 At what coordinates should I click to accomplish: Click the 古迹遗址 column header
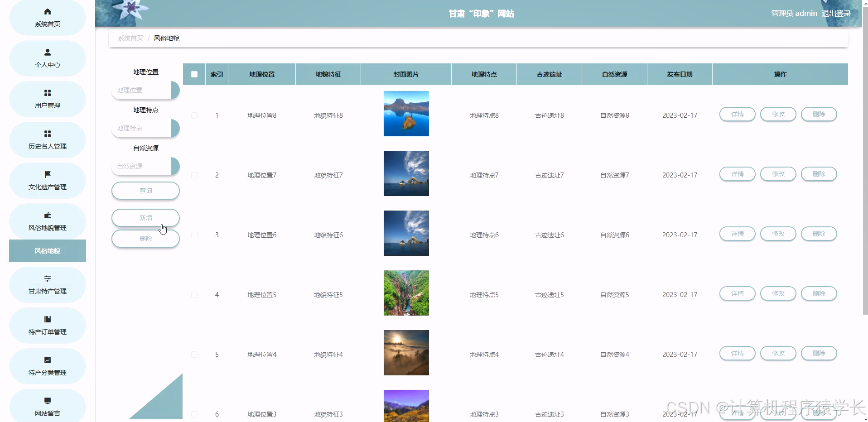pos(549,74)
